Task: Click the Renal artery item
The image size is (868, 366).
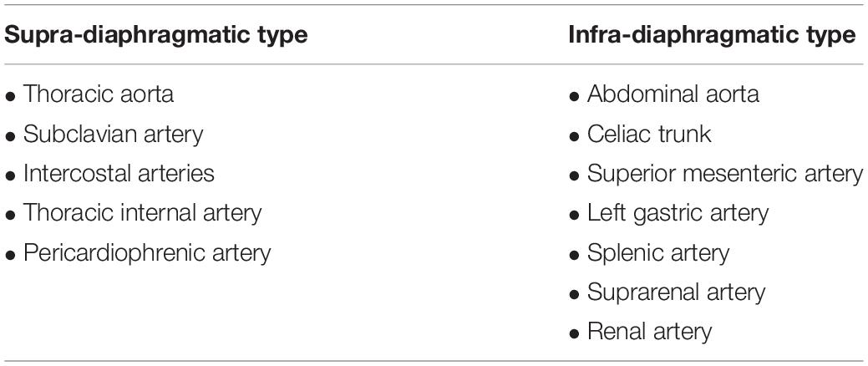Action: (649, 333)
